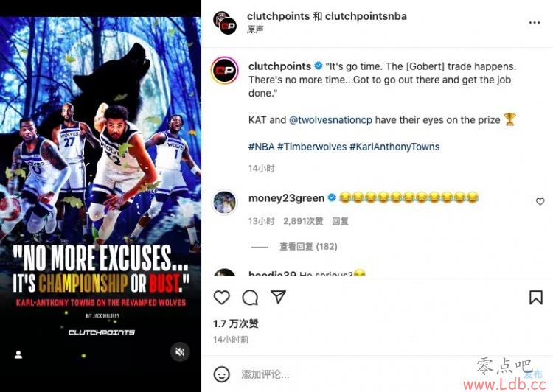Screen dimensions: 553x392
Task: Open the emoji picker smiley icon
Action: click(222, 374)
